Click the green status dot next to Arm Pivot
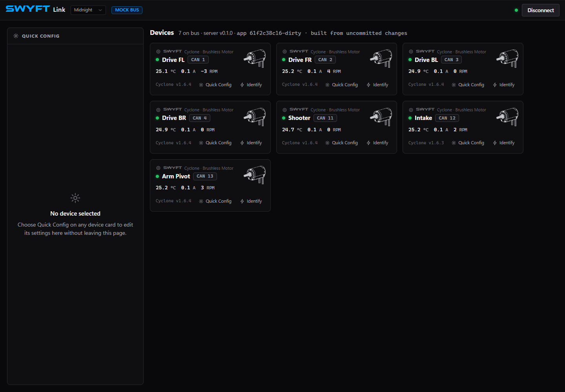This screenshot has height=392, width=565. [157, 176]
